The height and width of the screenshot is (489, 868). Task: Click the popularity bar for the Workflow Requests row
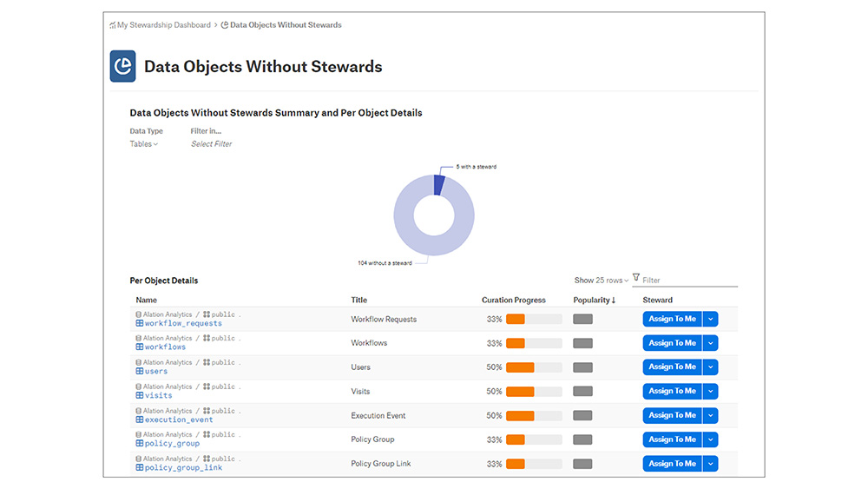point(583,320)
